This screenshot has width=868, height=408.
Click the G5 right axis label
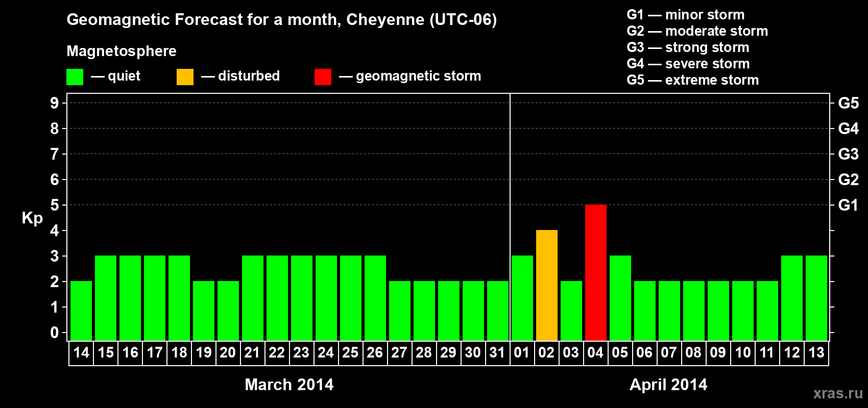pos(848,103)
